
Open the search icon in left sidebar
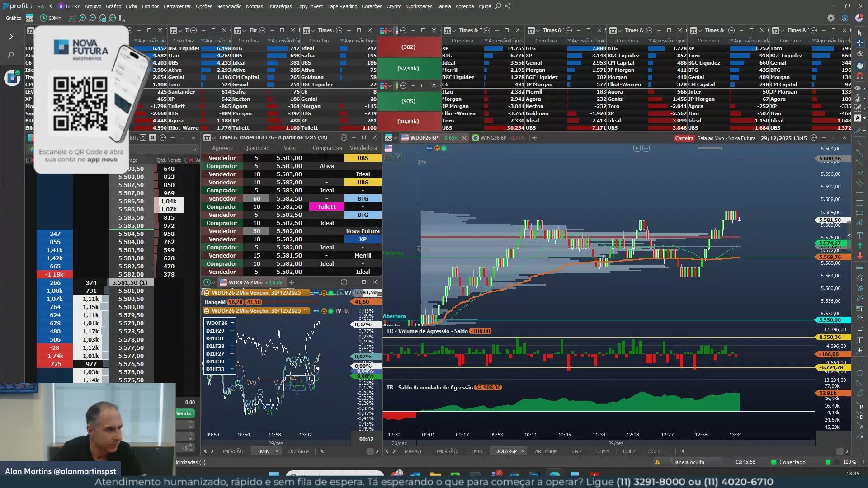pos(11,55)
